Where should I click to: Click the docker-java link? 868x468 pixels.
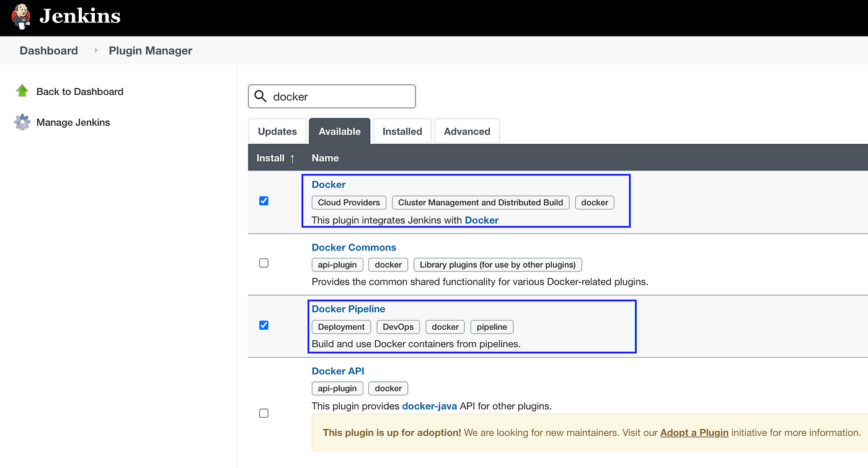(x=430, y=406)
